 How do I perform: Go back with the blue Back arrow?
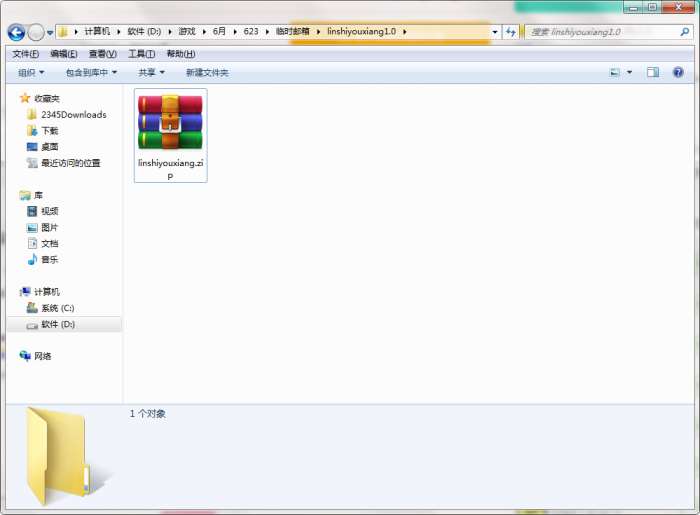[17, 32]
